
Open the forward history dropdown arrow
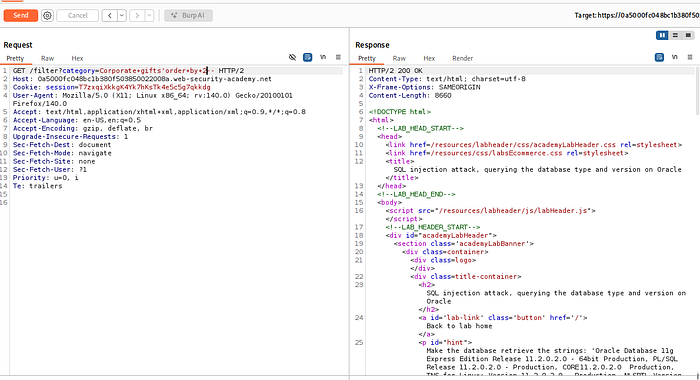[150, 15]
